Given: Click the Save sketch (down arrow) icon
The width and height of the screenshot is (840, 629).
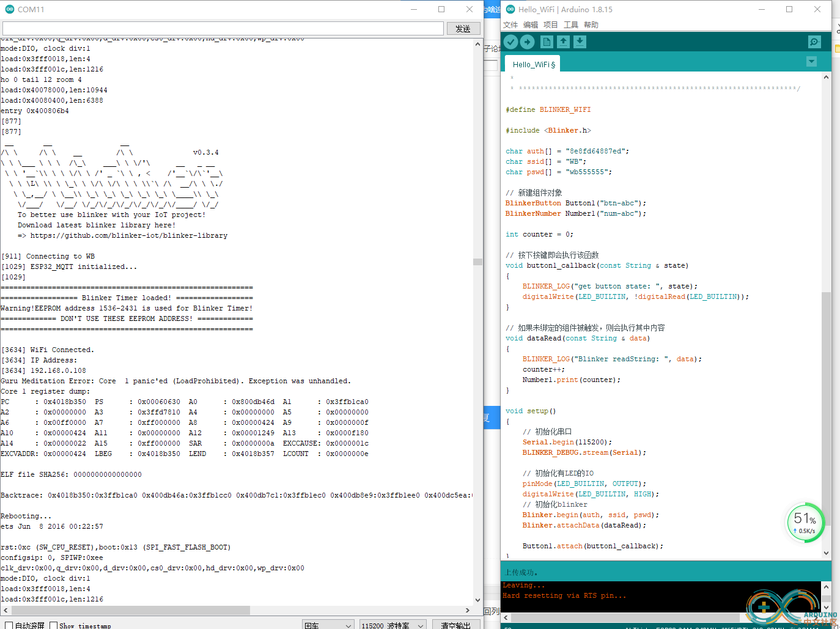Looking at the screenshot, I should (x=580, y=42).
